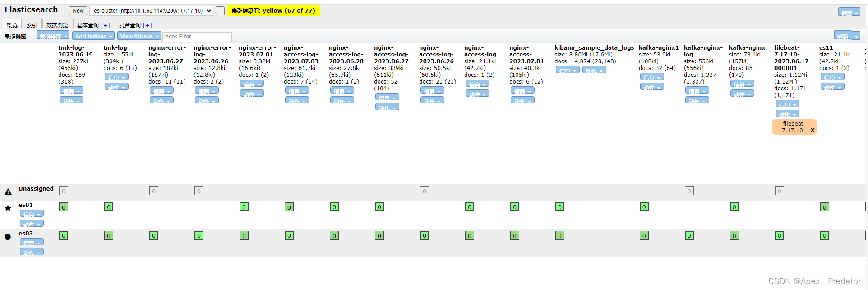The width and height of the screenshot is (868, 290).
Task: Click the New connection button
Action: point(78,11)
